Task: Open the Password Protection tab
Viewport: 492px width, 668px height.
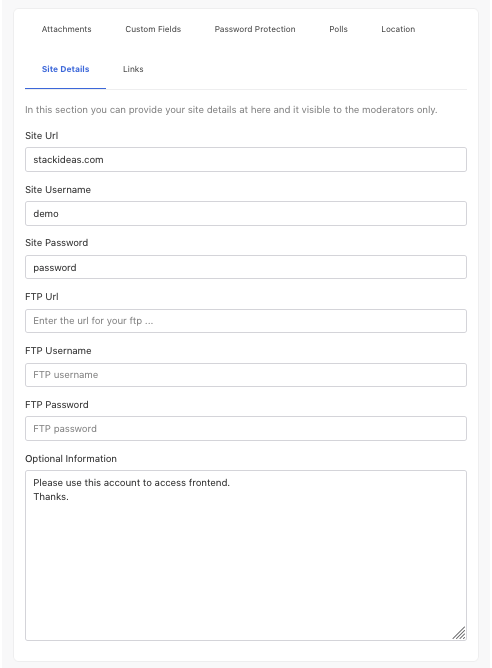Action: (x=255, y=29)
